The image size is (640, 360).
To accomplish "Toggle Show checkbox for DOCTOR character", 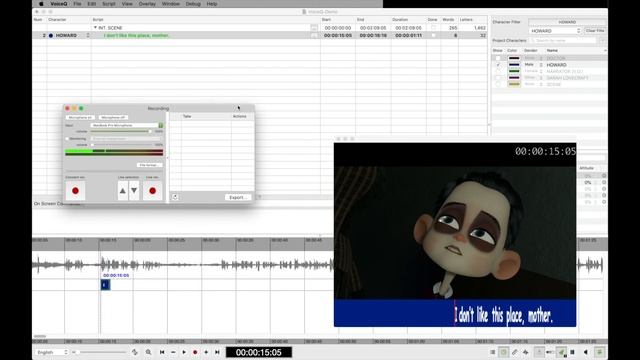I will 498,58.
